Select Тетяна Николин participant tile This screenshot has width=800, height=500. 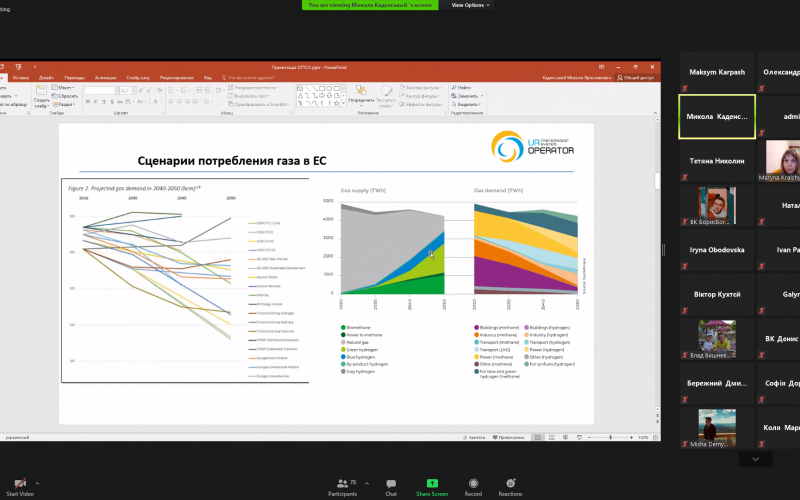(717, 161)
